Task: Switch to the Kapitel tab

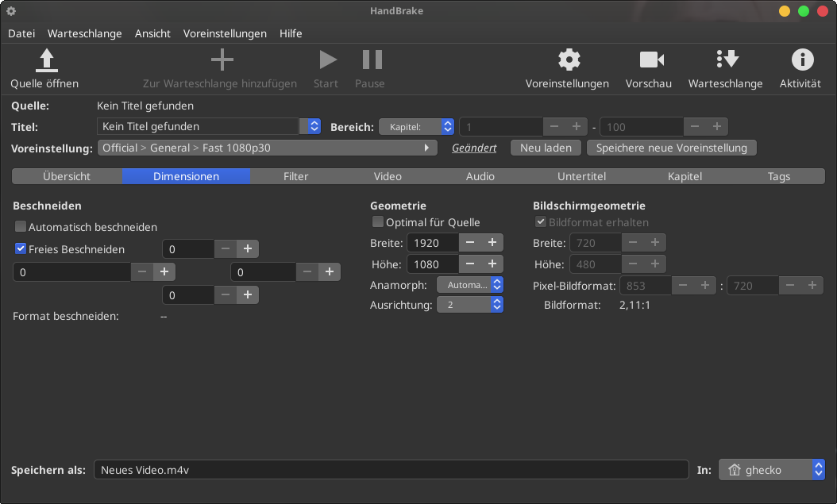Action: (x=685, y=176)
